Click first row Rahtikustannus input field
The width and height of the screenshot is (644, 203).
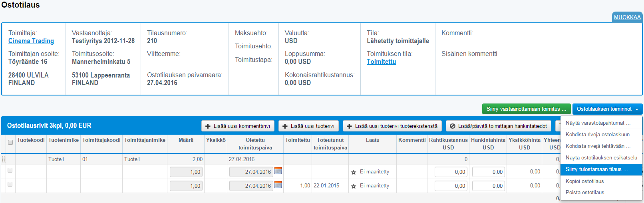coord(451,172)
